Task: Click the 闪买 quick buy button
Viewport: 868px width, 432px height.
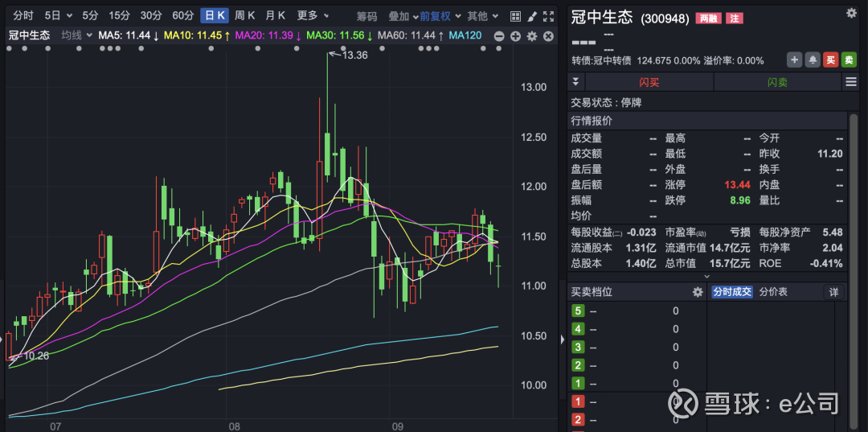Action: pos(649,83)
